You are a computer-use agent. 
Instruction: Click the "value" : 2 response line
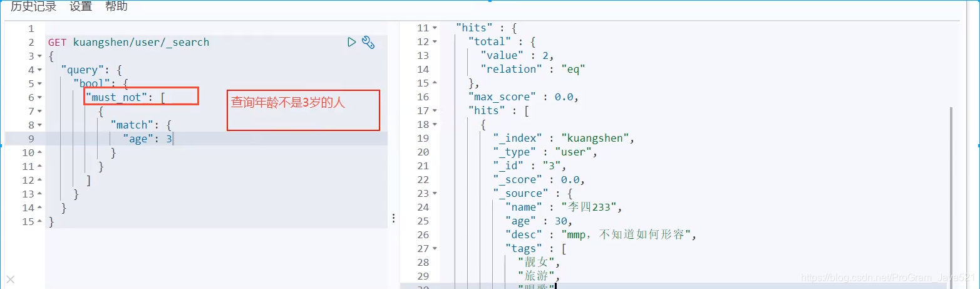[x=517, y=55]
